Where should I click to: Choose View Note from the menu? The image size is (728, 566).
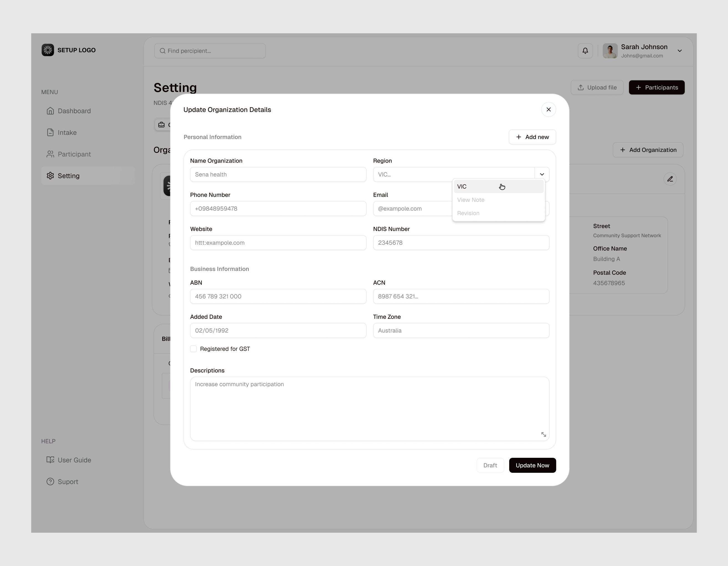tap(471, 200)
